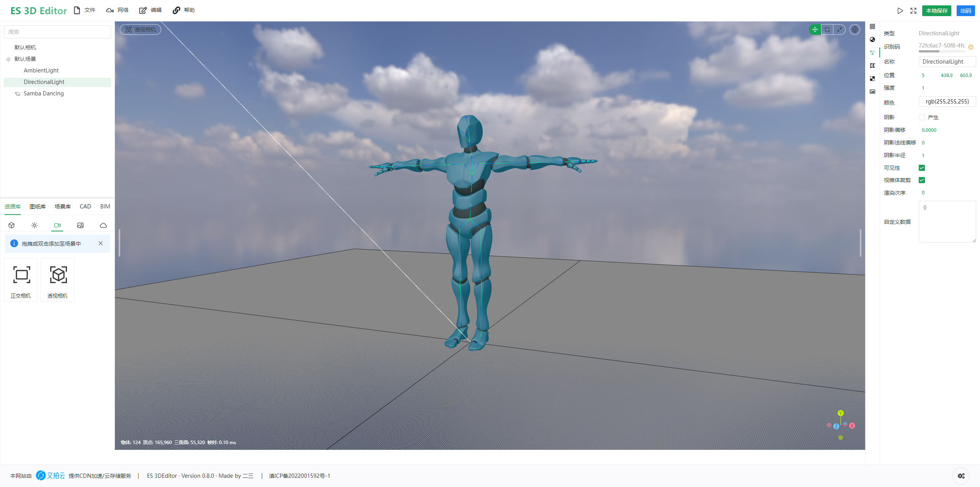The image size is (980, 487).
Task: Click the 滇ICP备2022001592号-1 link
Action: pyautogui.click(x=299, y=476)
